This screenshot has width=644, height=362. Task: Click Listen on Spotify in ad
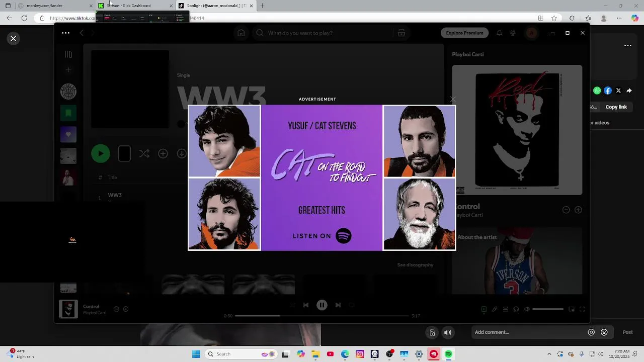(322, 236)
